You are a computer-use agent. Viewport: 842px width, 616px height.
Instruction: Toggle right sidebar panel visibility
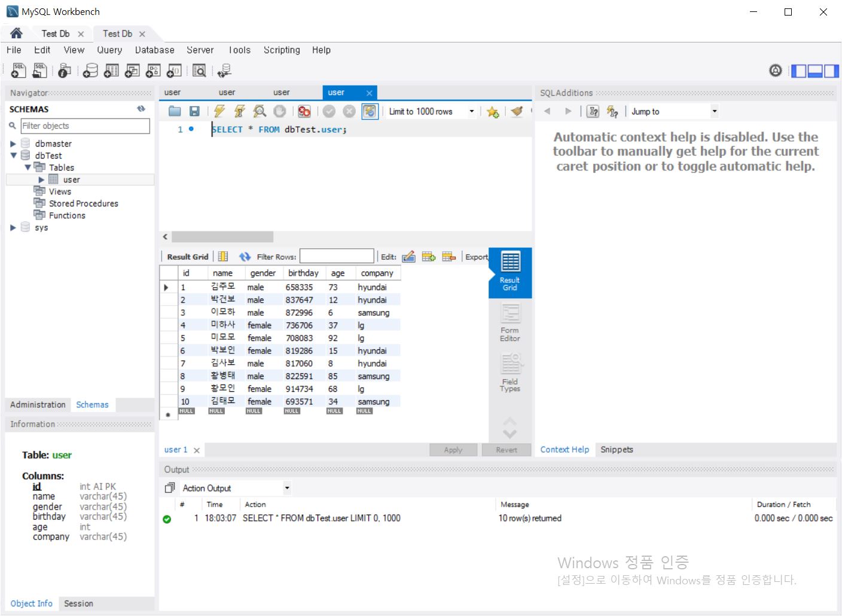pos(831,71)
